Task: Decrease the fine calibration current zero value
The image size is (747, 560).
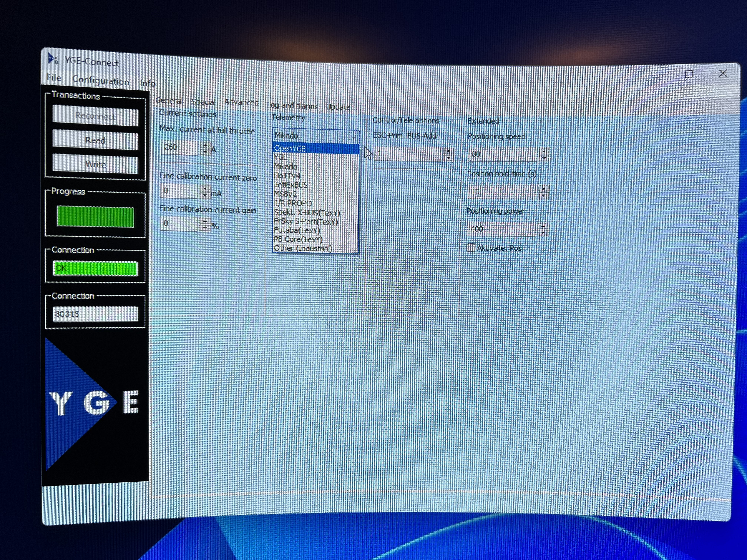Action: point(205,195)
